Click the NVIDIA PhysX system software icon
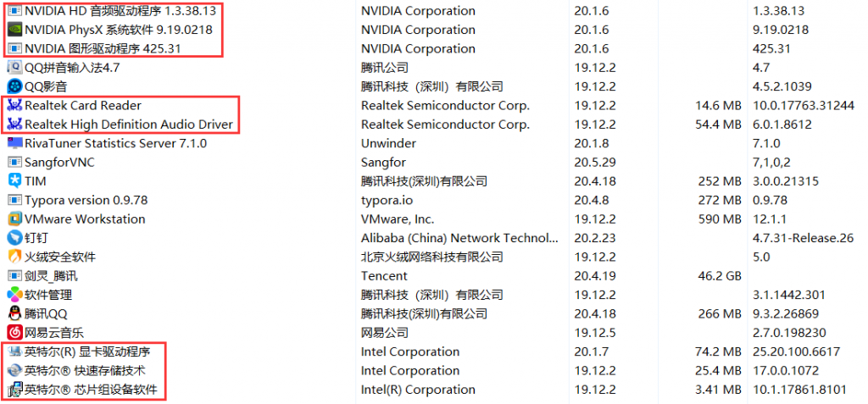 coord(14,30)
